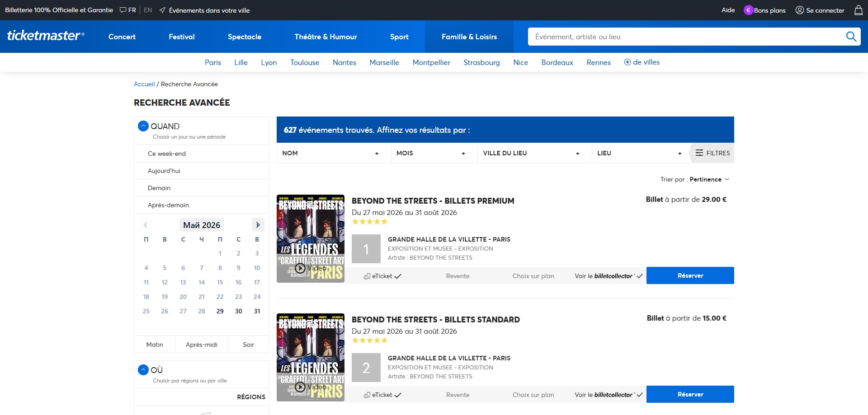This screenshot has height=415, width=868.
Task: Select the RÉGIONS tab
Action: [251, 397]
